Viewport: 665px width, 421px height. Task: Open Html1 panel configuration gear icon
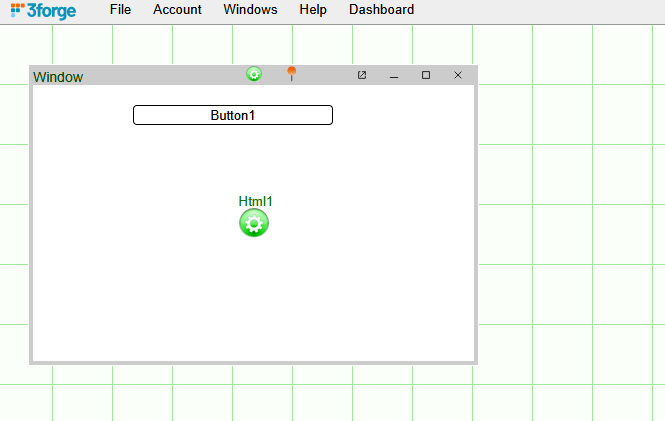click(254, 223)
